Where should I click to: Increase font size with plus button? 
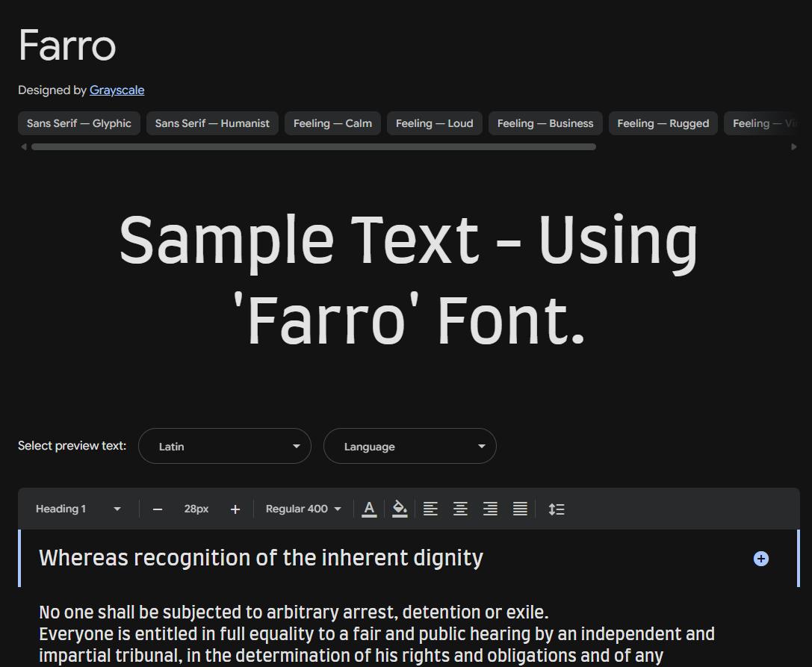(235, 509)
